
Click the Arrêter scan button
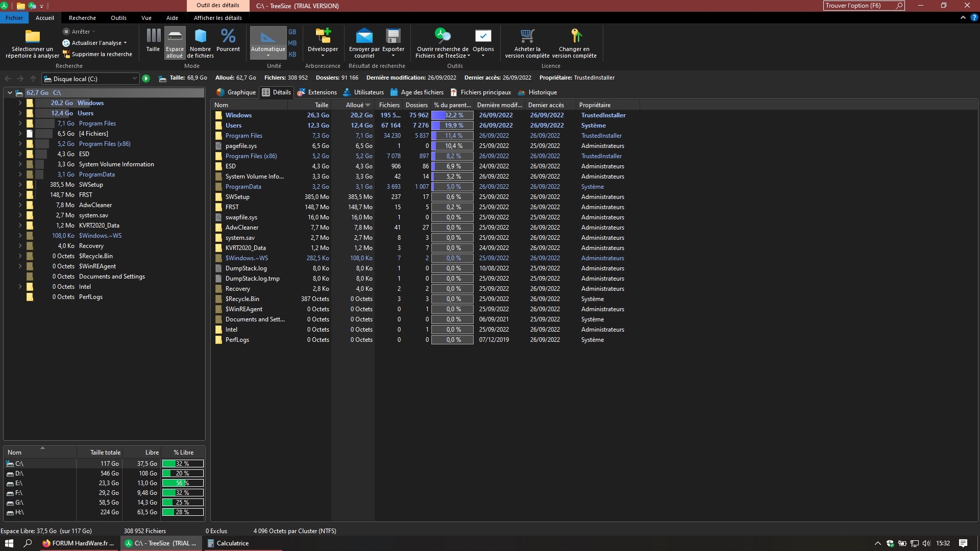coord(79,32)
